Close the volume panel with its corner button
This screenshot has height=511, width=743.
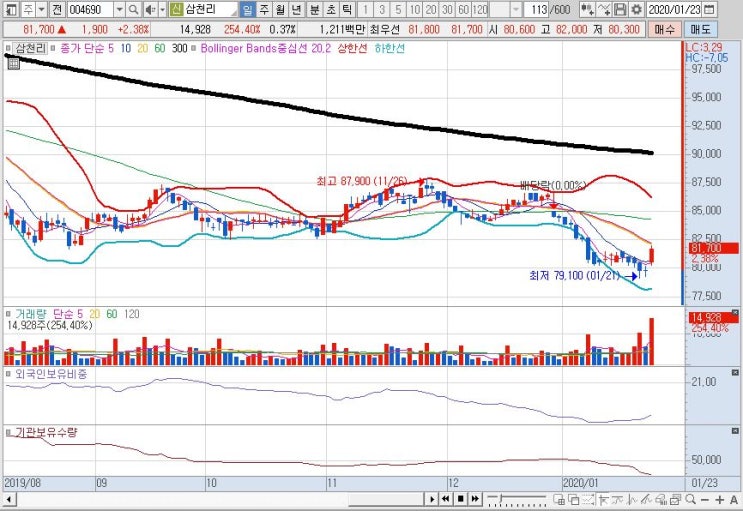(x=735, y=313)
